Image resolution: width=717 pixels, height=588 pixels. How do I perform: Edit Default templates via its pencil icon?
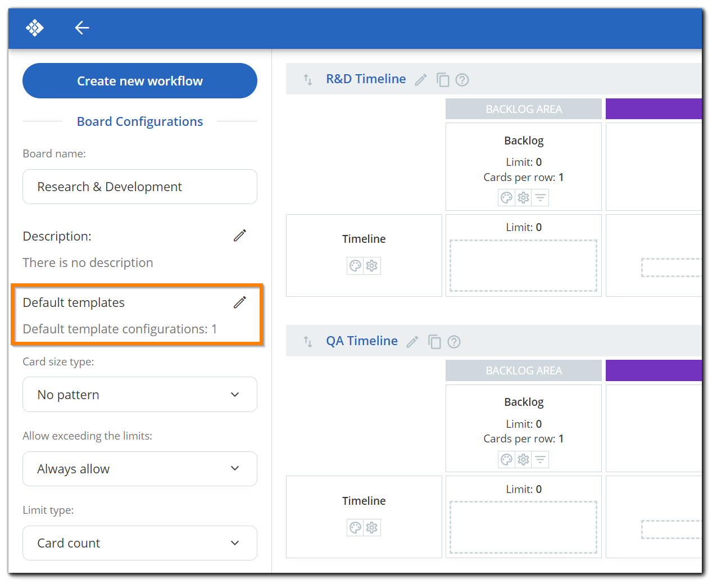click(x=240, y=302)
